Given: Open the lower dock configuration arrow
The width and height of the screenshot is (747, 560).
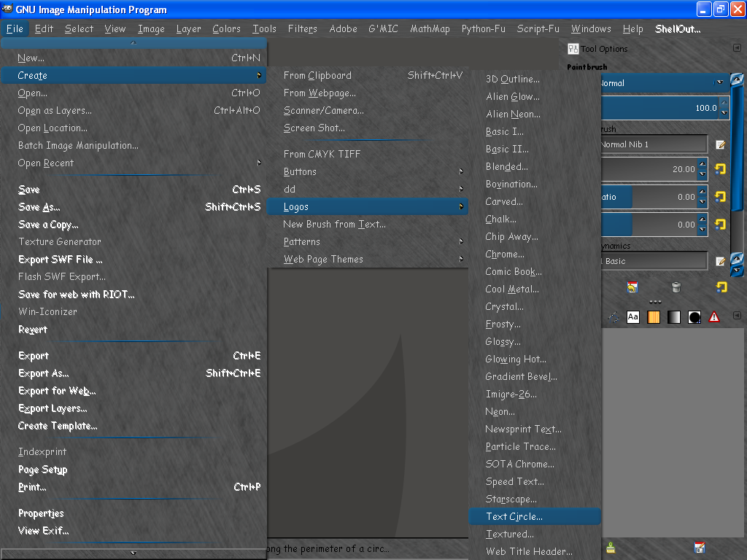Looking at the screenshot, I should pos(737,315).
